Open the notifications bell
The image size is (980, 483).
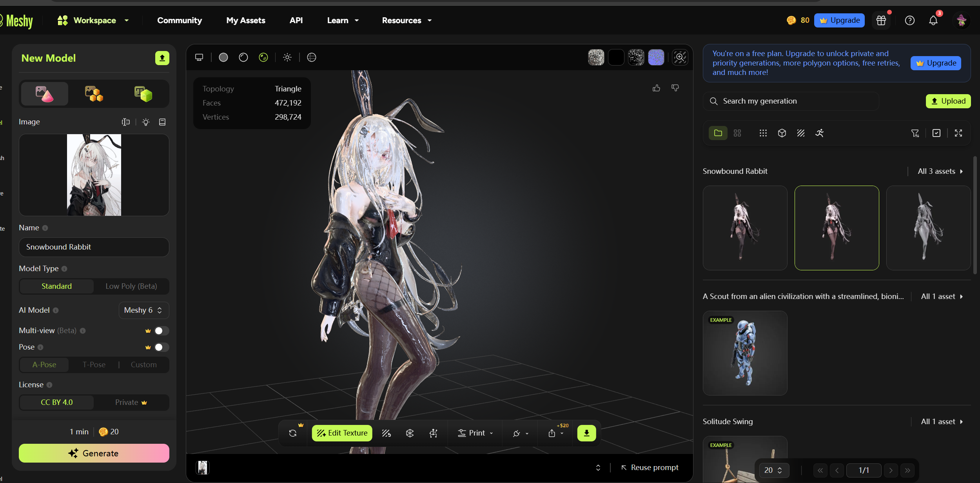[933, 20]
